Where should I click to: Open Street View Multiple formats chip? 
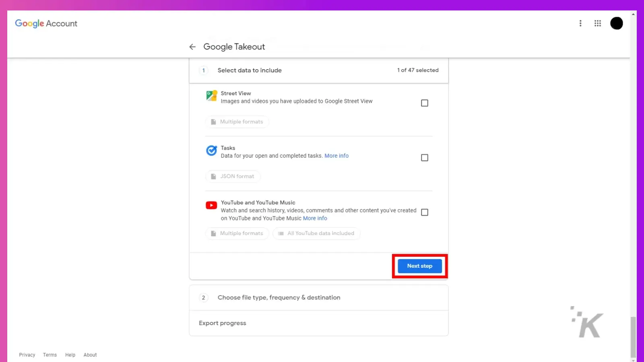click(237, 122)
